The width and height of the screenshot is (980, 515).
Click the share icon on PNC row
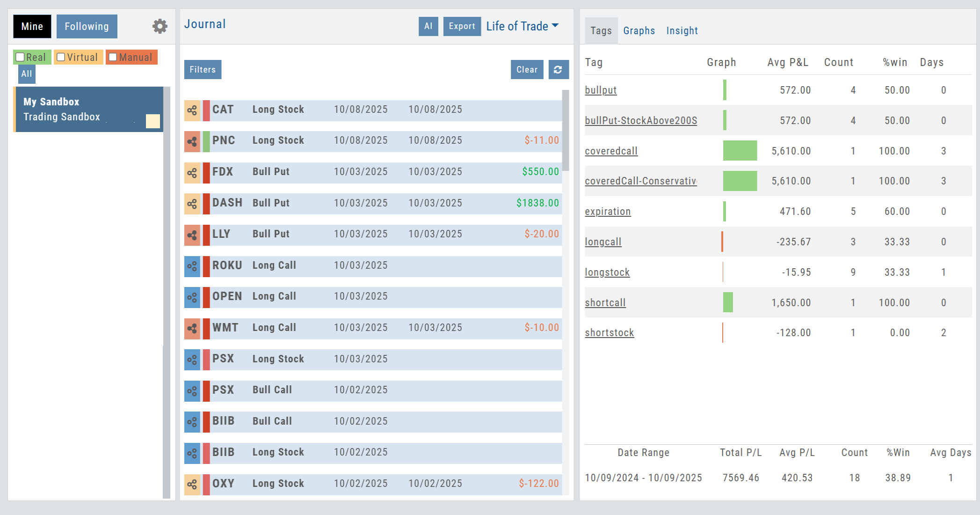coord(192,141)
